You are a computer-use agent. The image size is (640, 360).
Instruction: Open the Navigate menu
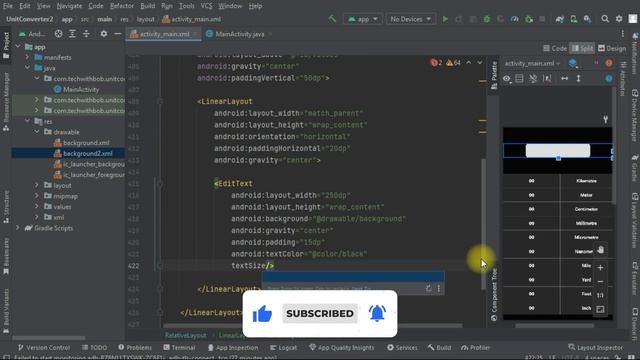pos(69,6)
